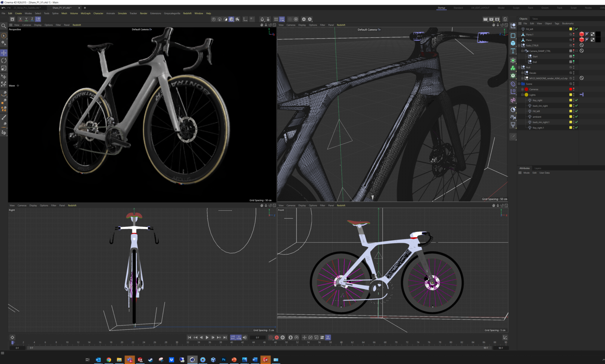
Task: Enable Autokeying with the red A button
Action: point(277,337)
